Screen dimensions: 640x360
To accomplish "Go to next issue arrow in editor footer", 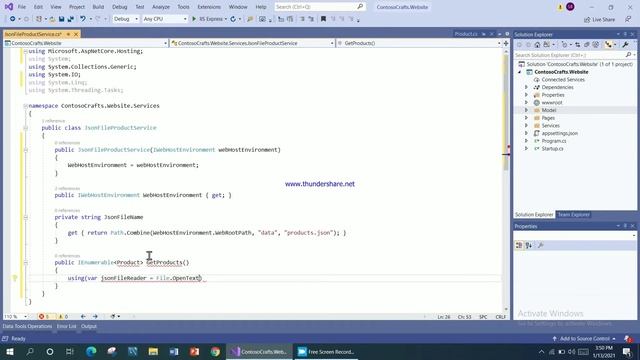I will tap(95, 316).
